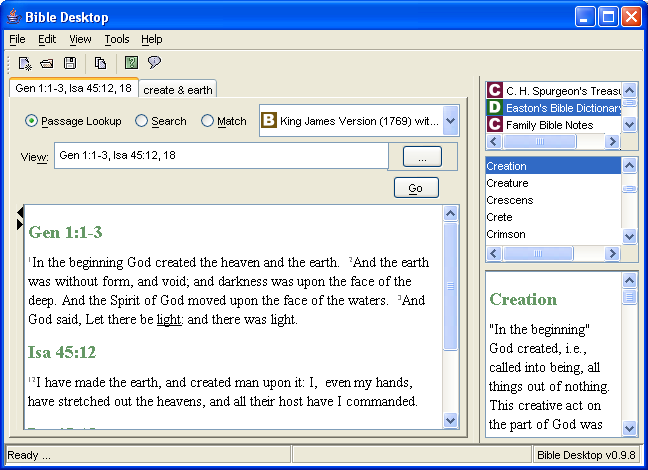The image size is (648, 470).
Task: Click the book list scroll right arrow
Action: pos(612,141)
